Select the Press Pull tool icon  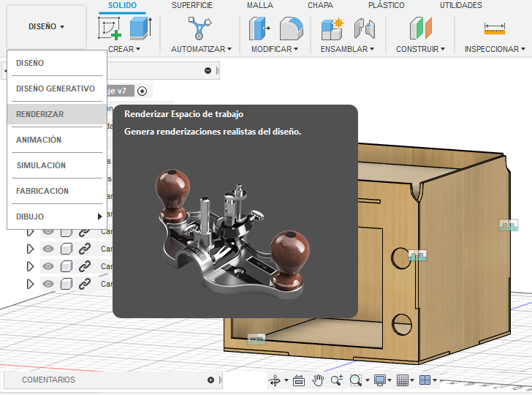coord(259,29)
